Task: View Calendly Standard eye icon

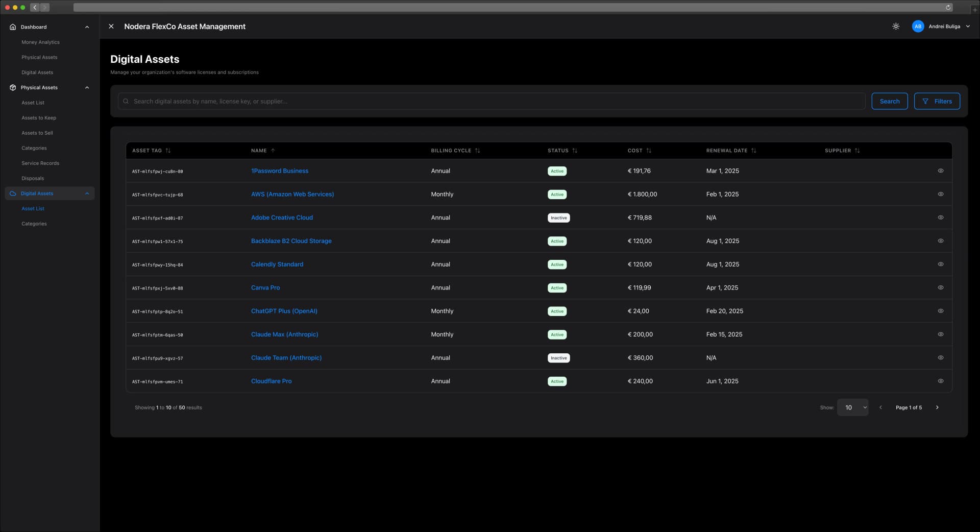Action: coord(941,264)
